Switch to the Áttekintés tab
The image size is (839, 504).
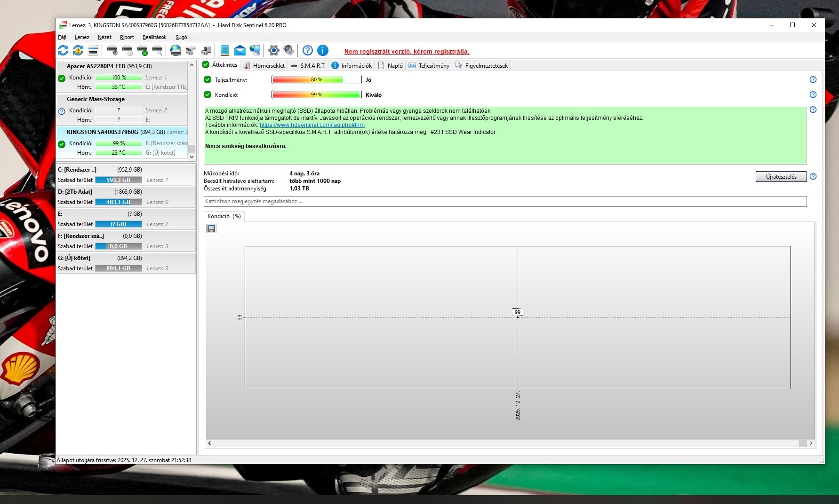coord(220,65)
